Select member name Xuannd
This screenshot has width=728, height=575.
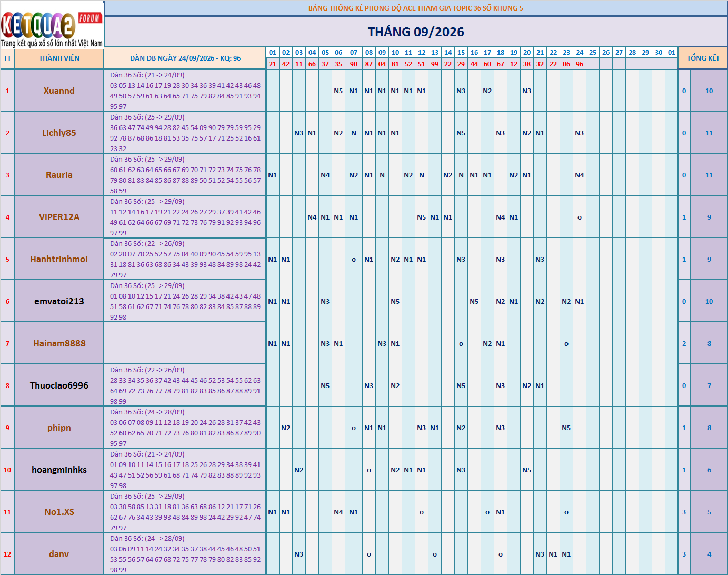click(59, 91)
